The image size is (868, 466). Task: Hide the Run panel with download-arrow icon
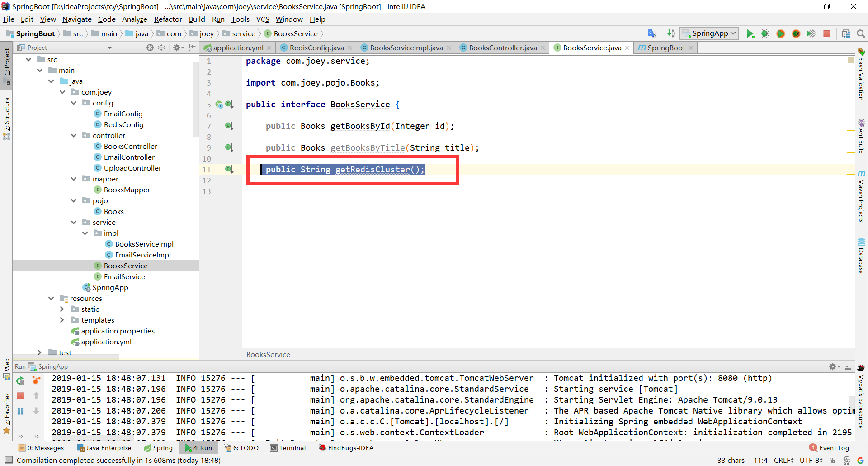point(848,366)
